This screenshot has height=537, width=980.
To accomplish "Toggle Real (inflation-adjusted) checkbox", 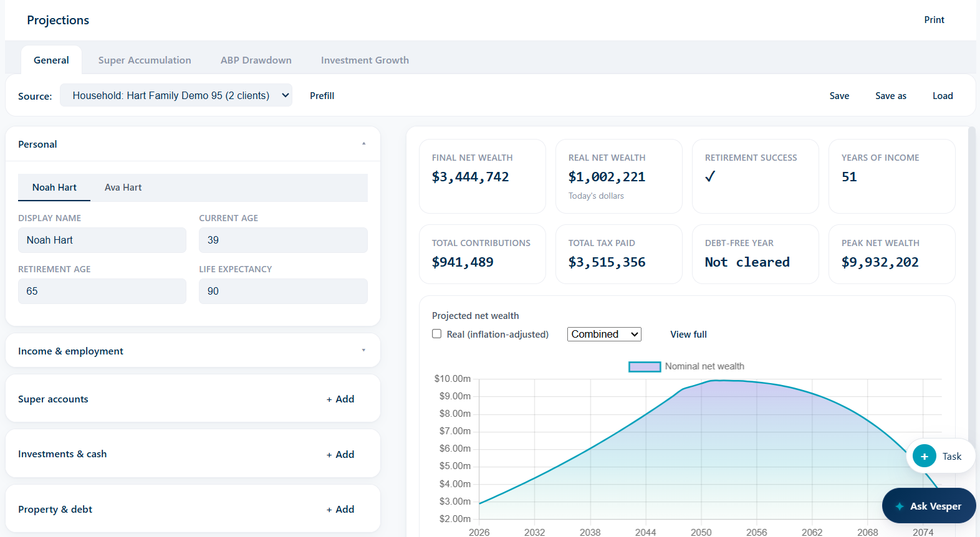I will pyautogui.click(x=437, y=334).
